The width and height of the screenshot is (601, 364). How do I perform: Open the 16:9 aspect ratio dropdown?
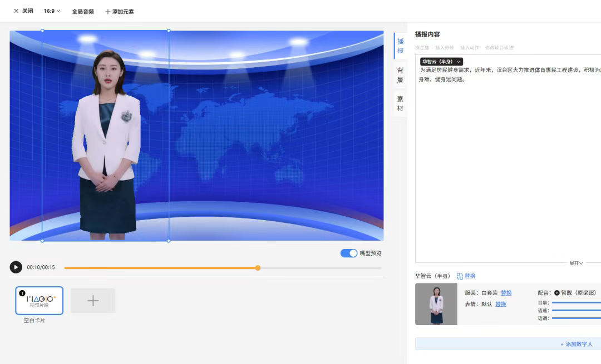pos(52,11)
